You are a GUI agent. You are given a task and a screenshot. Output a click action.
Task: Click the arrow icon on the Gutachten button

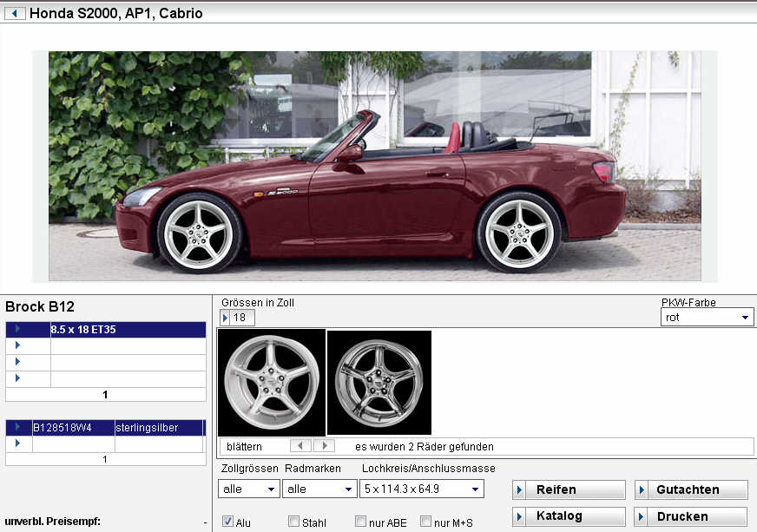point(642,490)
